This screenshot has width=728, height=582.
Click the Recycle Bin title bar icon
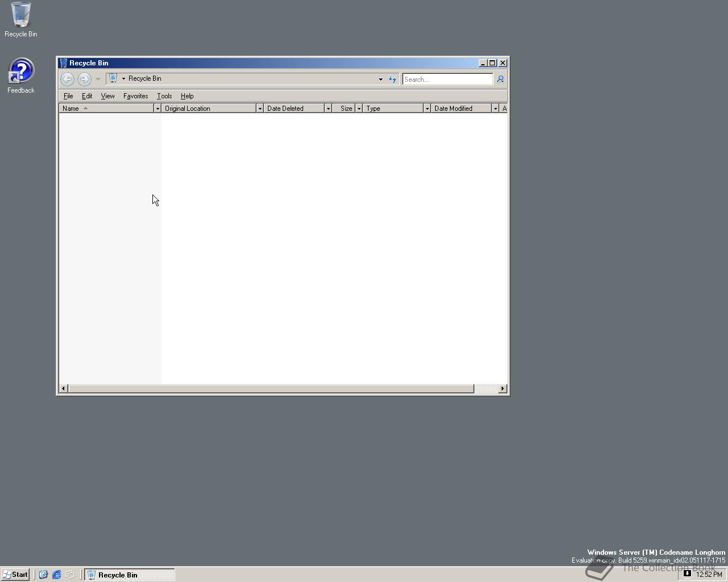64,63
